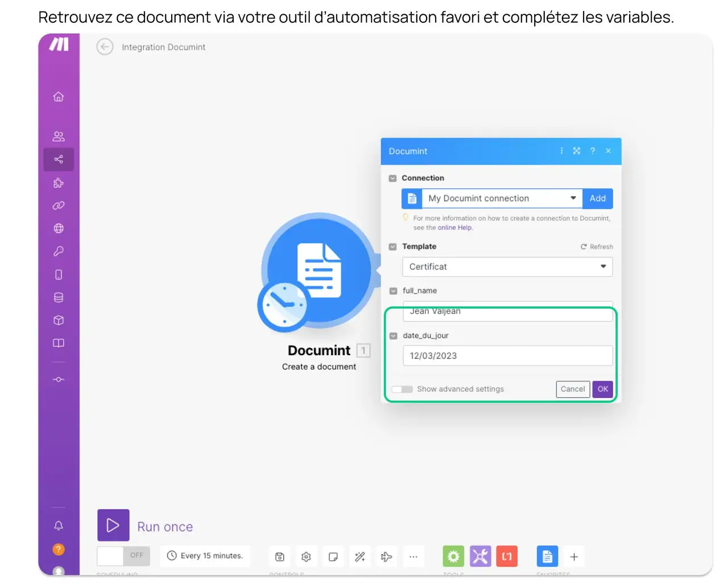Screen dimensions: 728x588
Task: Open Scenarios share icon in sidebar
Action: pos(59,159)
